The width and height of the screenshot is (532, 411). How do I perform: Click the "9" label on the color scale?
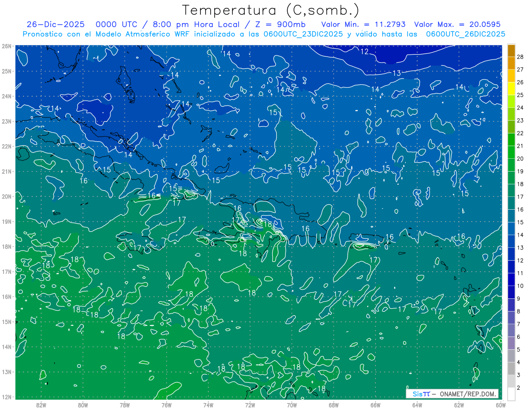(x=518, y=299)
